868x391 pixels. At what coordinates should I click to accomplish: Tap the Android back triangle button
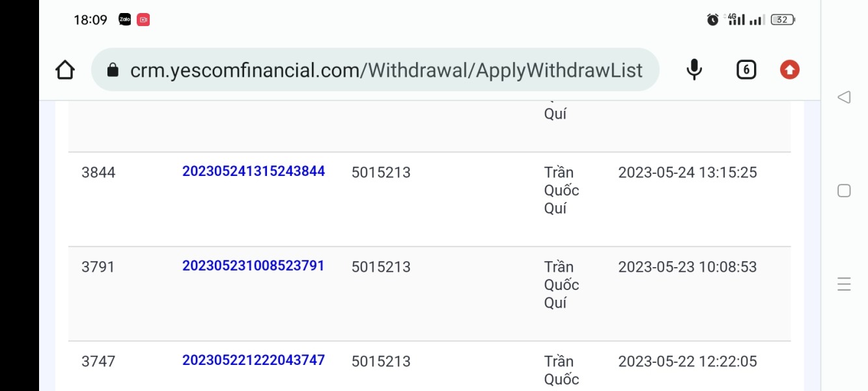pos(844,98)
